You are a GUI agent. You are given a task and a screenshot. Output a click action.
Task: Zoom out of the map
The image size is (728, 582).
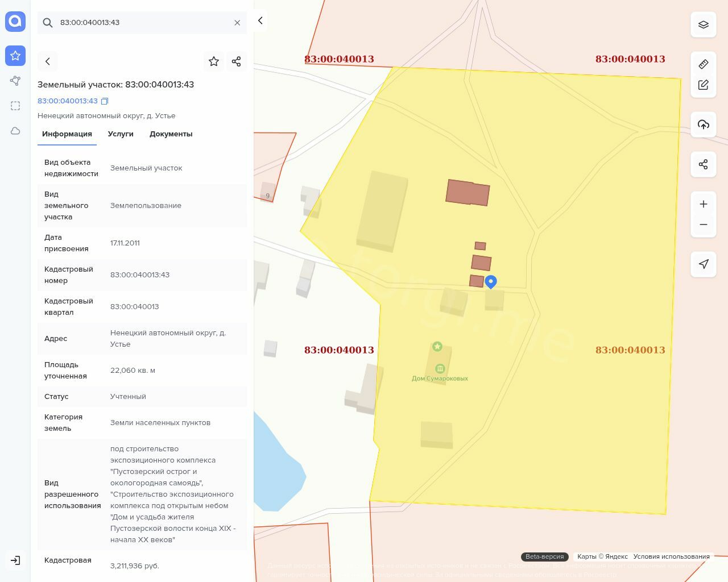coord(703,225)
